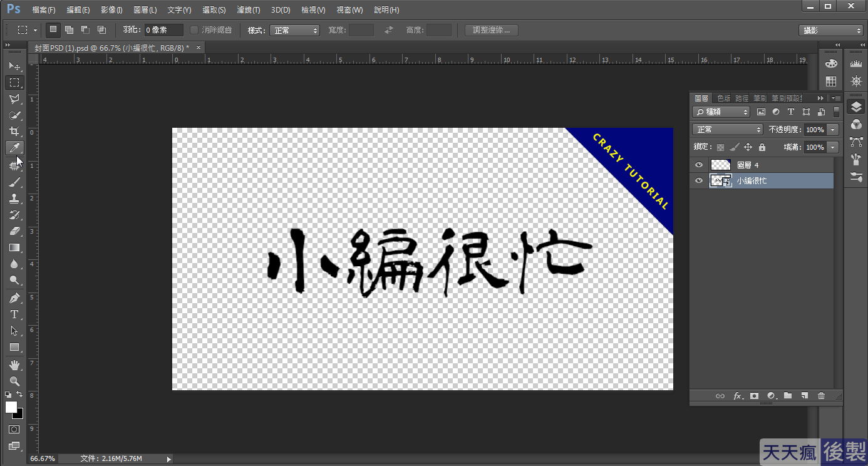The width and height of the screenshot is (868, 466).
Task: Open the 濾鏡(T) menu
Action: coord(248,10)
